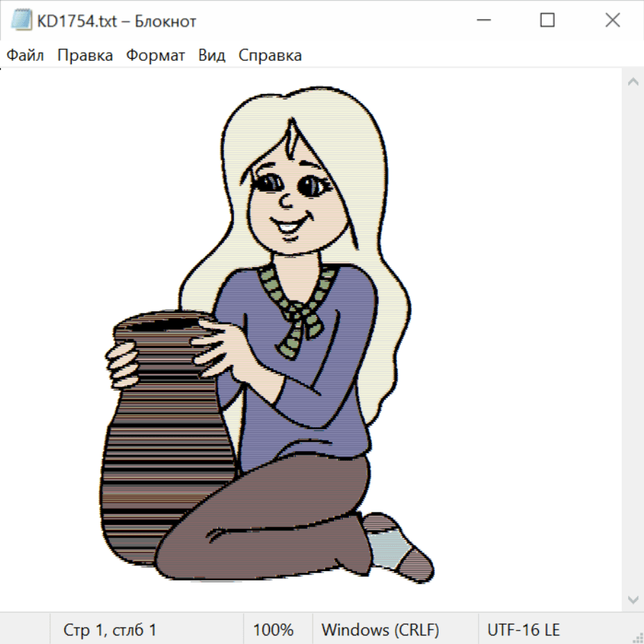Close the KD1754.txt window
The image size is (644, 644).
pyautogui.click(x=613, y=21)
